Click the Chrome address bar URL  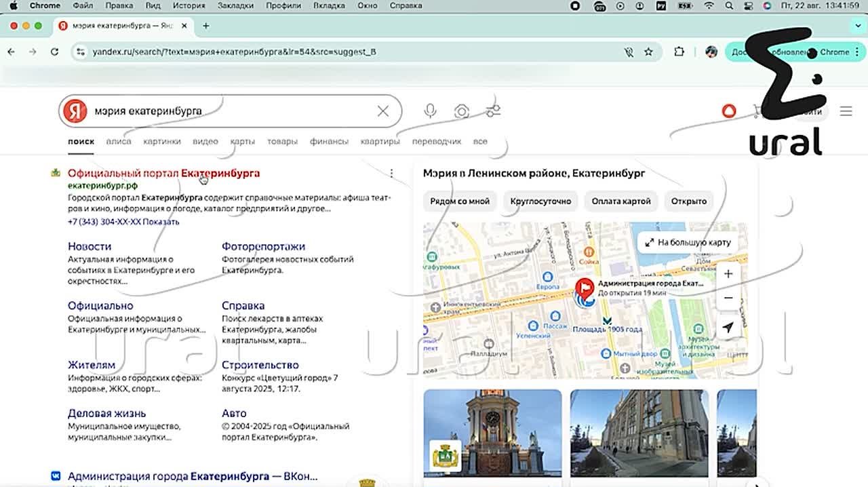(x=234, y=52)
